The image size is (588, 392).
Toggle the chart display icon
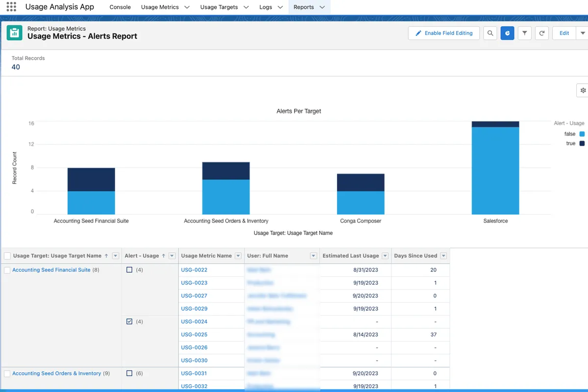[x=507, y=33]
